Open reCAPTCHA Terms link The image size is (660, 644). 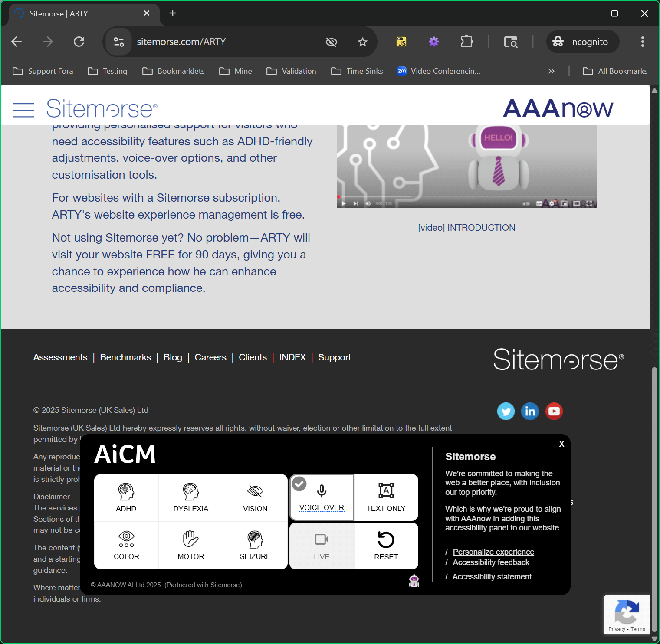638,629
